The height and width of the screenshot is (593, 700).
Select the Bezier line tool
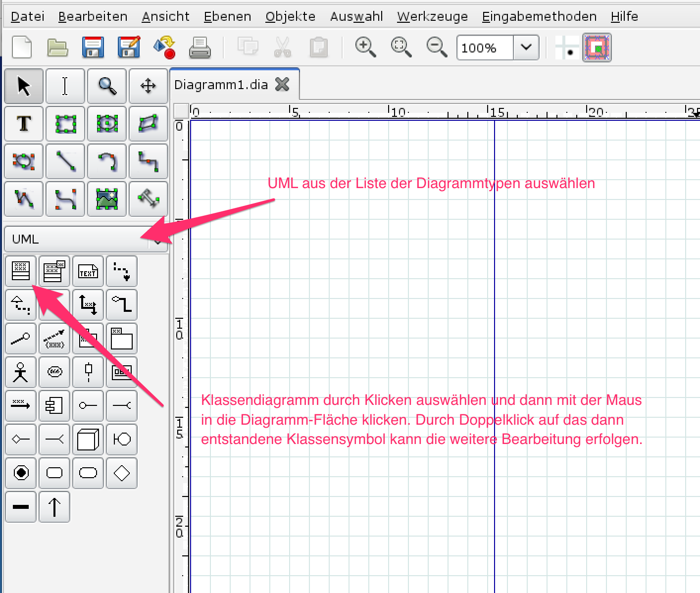(65, 199)
